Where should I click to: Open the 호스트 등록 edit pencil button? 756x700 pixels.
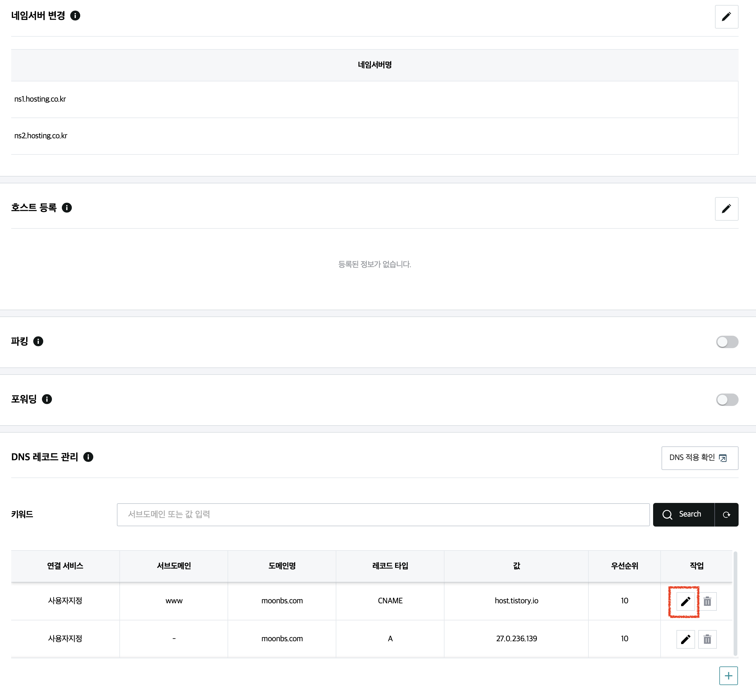point(726,209)
